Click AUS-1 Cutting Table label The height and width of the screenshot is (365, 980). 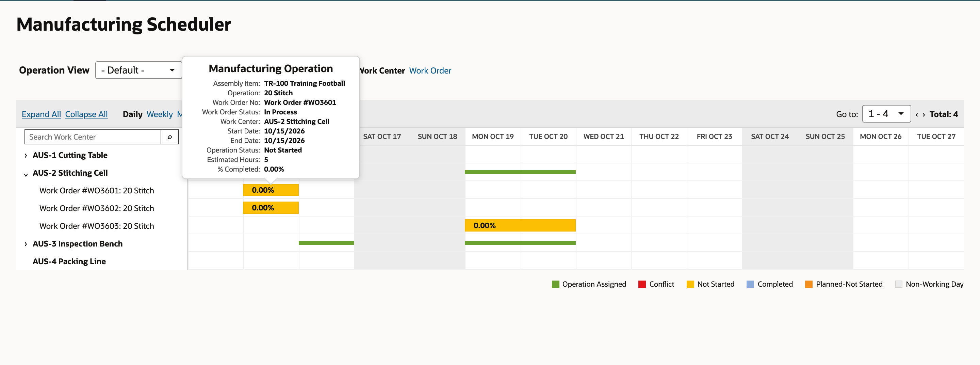[70, 155]
